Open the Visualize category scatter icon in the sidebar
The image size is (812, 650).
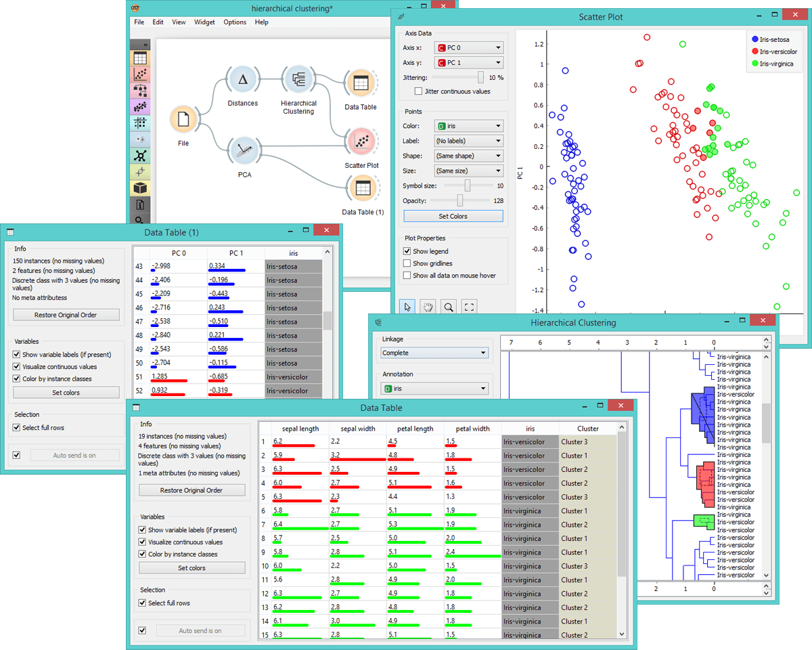pyautogui.click(x=140, y=74)
